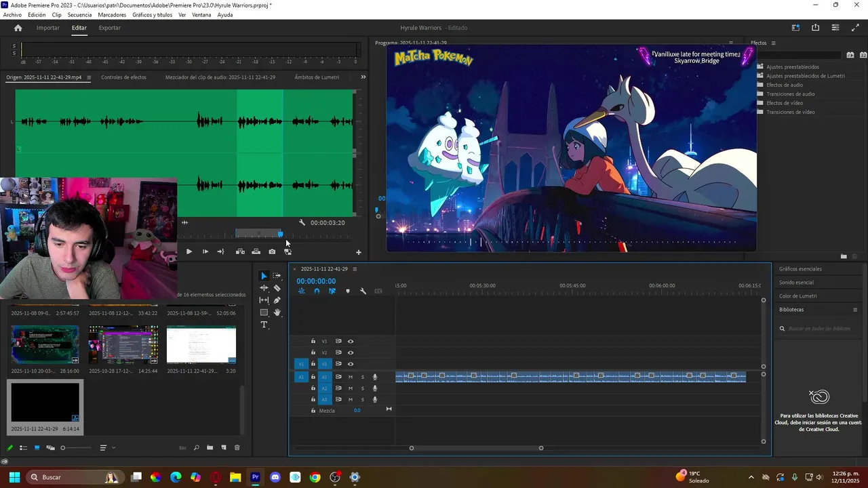Open the Marcadores menu

tap(112, 15)
